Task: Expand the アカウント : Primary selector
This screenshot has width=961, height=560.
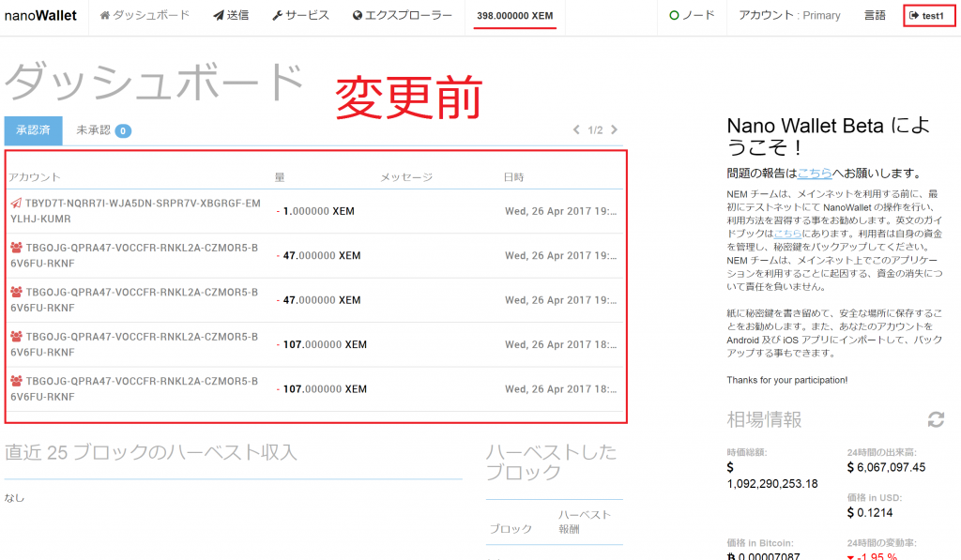Action: coord(789,15)
